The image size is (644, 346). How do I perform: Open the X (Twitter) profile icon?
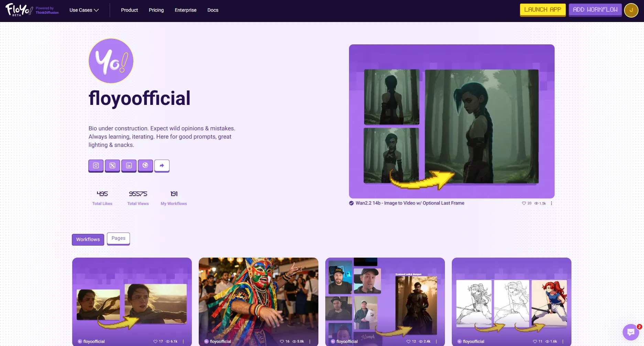tap(112, 165)
